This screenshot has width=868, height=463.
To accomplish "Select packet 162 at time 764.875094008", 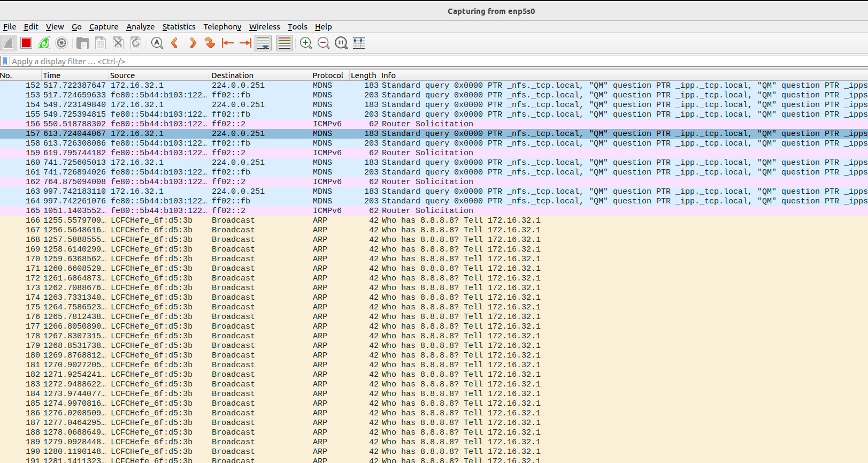I will click(434, 181).
